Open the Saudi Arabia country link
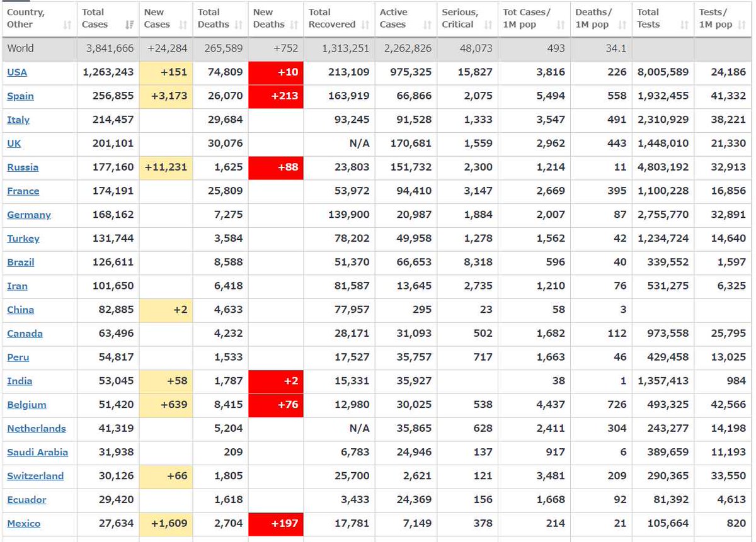This screenshot has width=756, height=542. [x=37, y=452]
